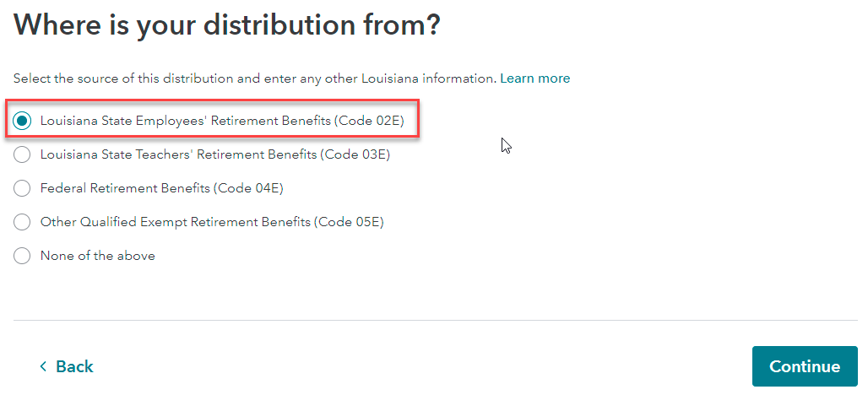Click the Federal Retirement Benefits label text

click(125, 188)
